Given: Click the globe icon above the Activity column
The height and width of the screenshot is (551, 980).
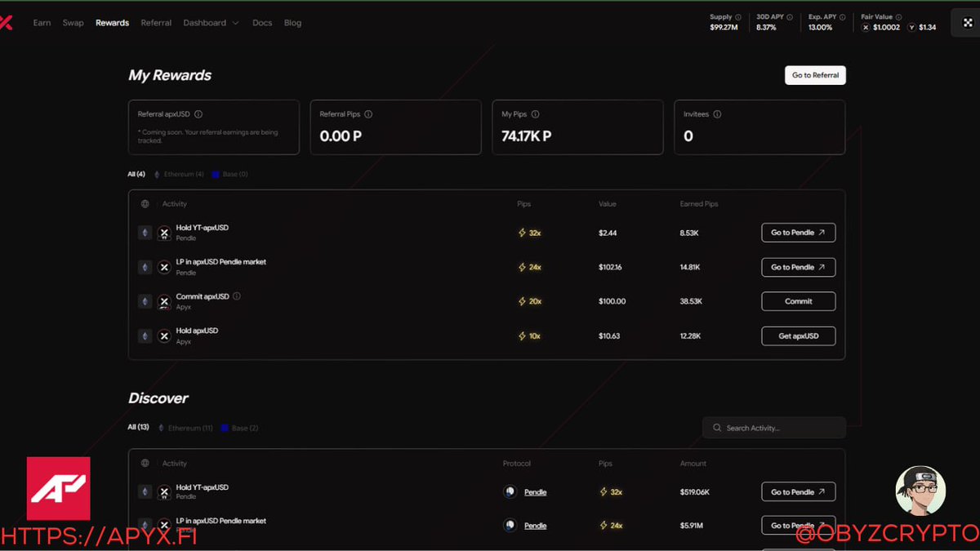Looking at the screenshot, I should (x=145, y=203).
